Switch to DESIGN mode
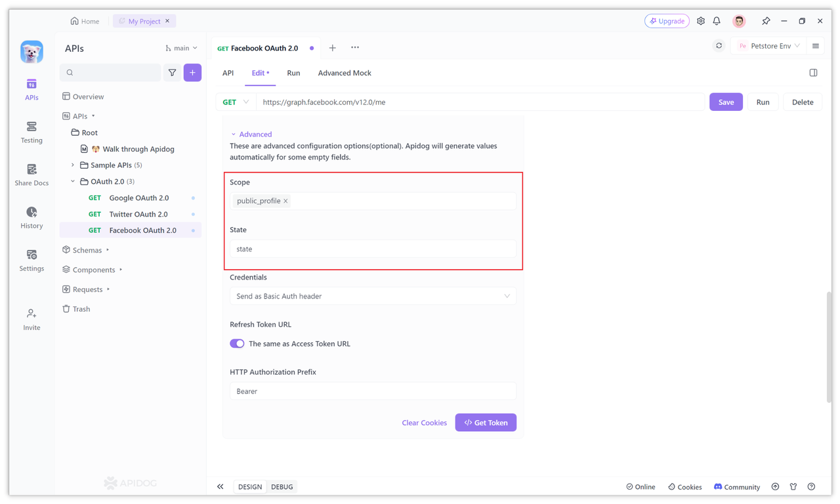Image resolution: width=840 pixels, height=504 pixels. (250, 487)
